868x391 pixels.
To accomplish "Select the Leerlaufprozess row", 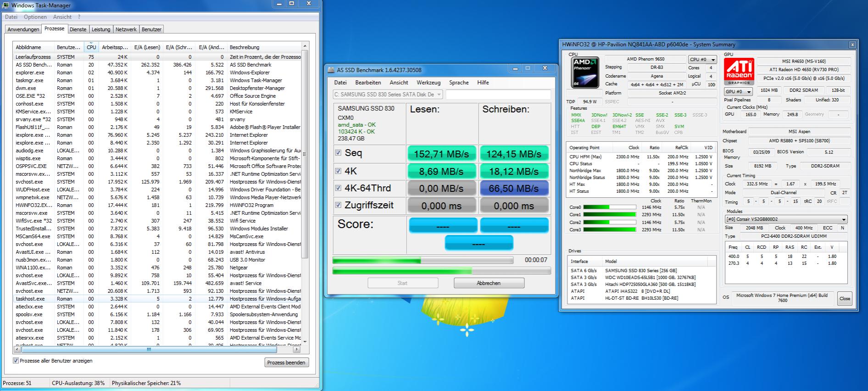I will coord(157,57).
